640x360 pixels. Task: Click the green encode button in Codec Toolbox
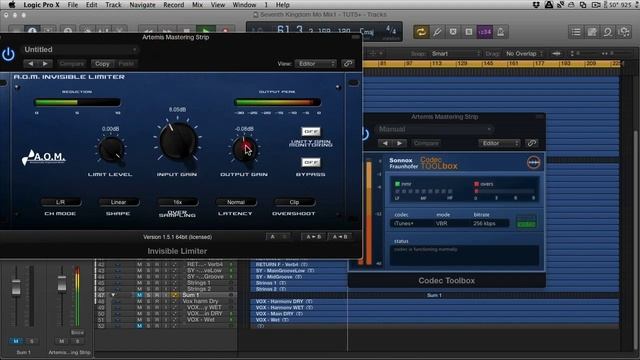tap(527, 223)
